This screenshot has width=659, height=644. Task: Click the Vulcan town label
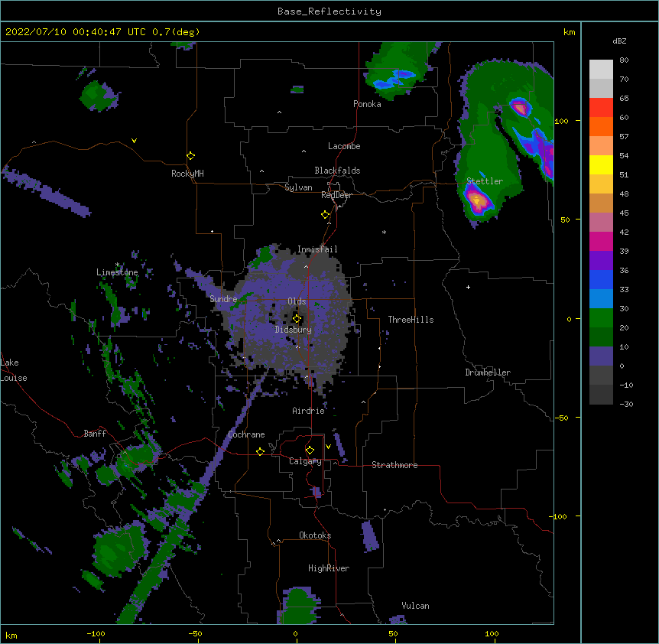click(415, 606)
